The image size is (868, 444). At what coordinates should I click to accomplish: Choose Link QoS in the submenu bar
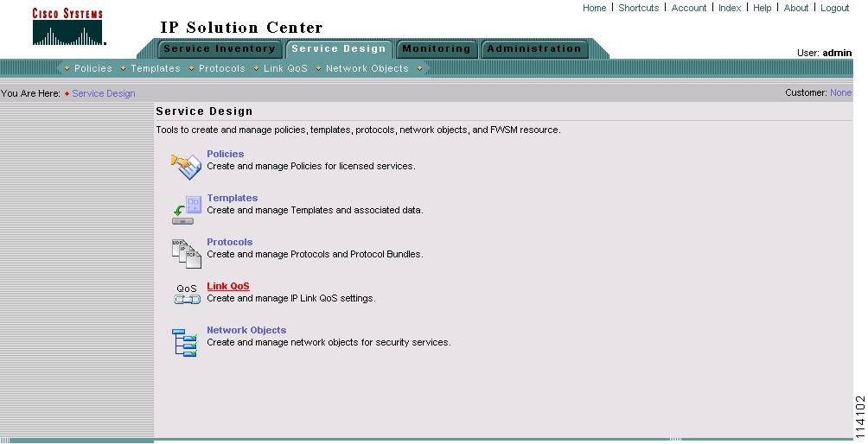pos(285,68)
